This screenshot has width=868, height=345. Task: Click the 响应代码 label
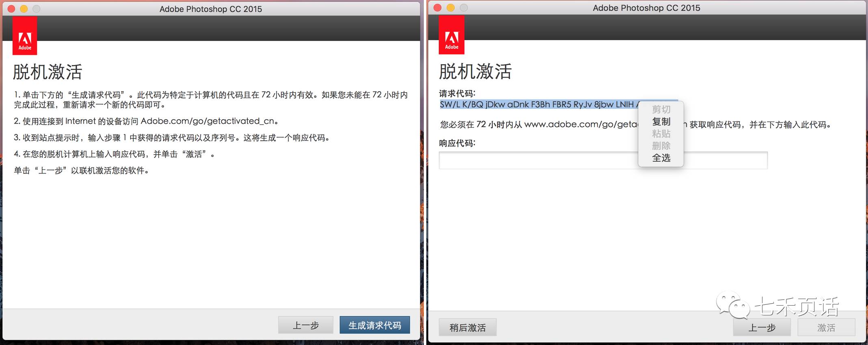457,143
